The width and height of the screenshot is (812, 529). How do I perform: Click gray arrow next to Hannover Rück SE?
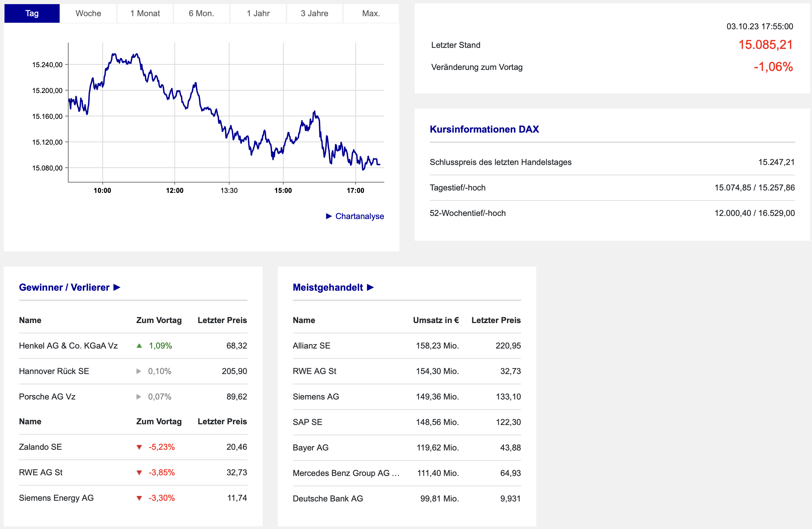139,371
